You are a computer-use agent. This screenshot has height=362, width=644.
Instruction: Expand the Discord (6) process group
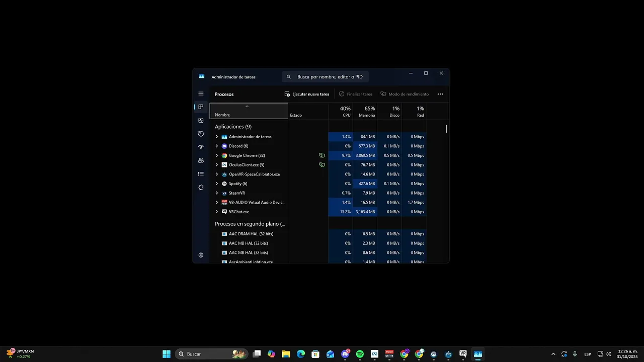point(217,146)
